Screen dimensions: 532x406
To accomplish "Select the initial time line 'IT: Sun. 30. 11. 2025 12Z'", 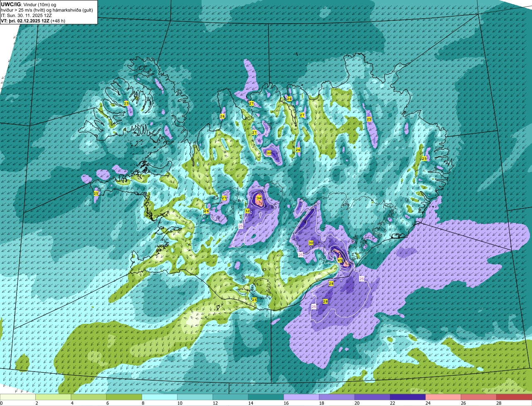I will point(26,15).
